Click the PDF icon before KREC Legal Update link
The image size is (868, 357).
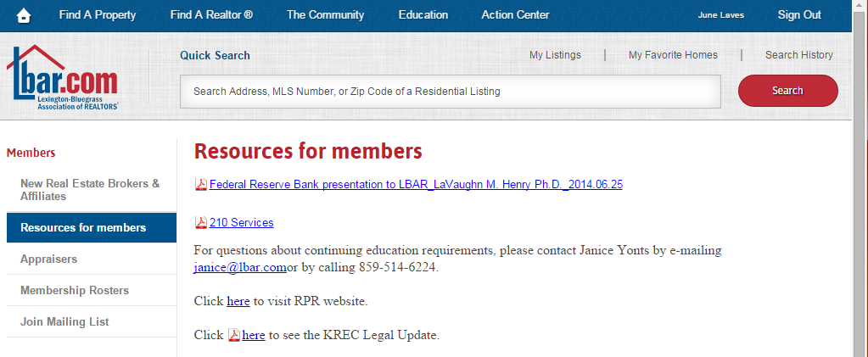click(x=234, y=336)
